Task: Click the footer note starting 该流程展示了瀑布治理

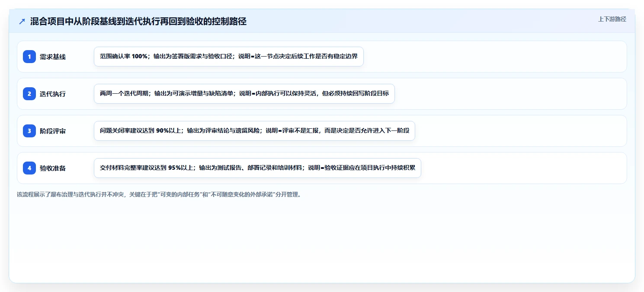Action: [x=159, y=194]
